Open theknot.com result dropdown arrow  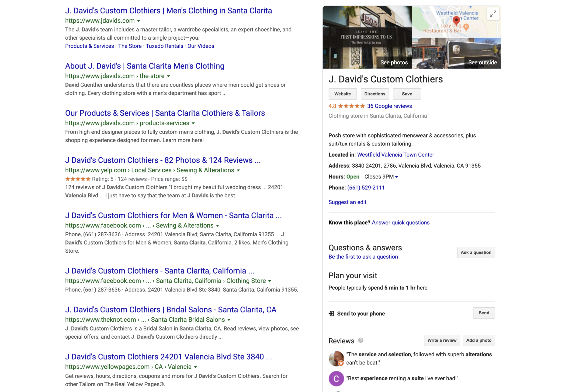[x=229, y=320]
